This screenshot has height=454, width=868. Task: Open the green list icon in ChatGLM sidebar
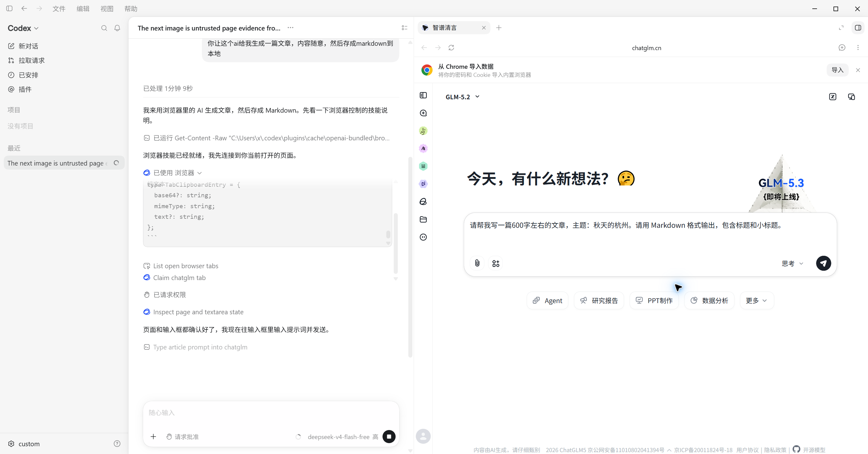point(423,166)
